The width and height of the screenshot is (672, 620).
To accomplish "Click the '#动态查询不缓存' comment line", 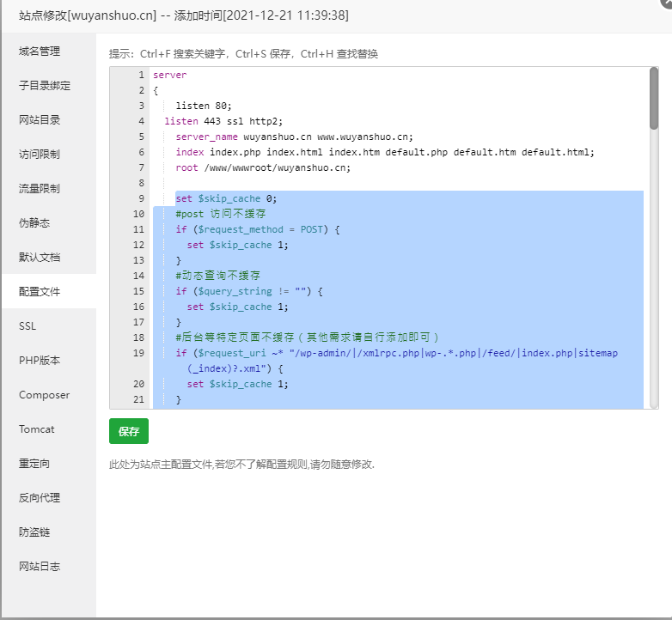I will (x=217, y=276).
